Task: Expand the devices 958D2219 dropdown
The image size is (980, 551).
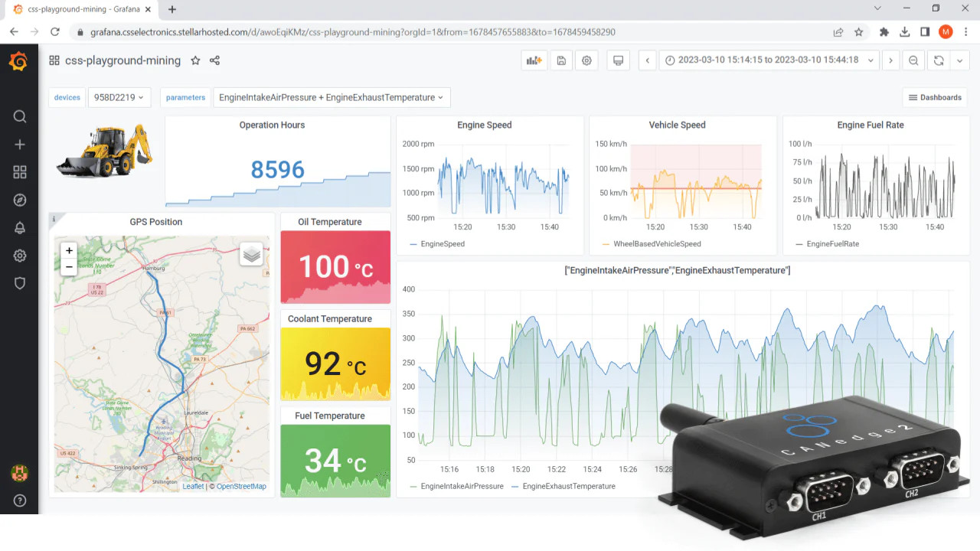Action: 119,97
